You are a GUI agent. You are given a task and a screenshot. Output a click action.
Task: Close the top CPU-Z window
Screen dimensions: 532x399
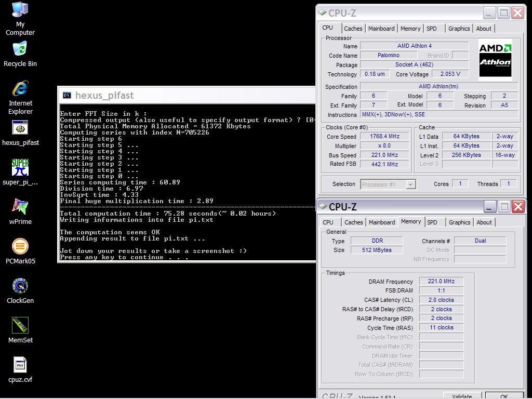(518, 13)
